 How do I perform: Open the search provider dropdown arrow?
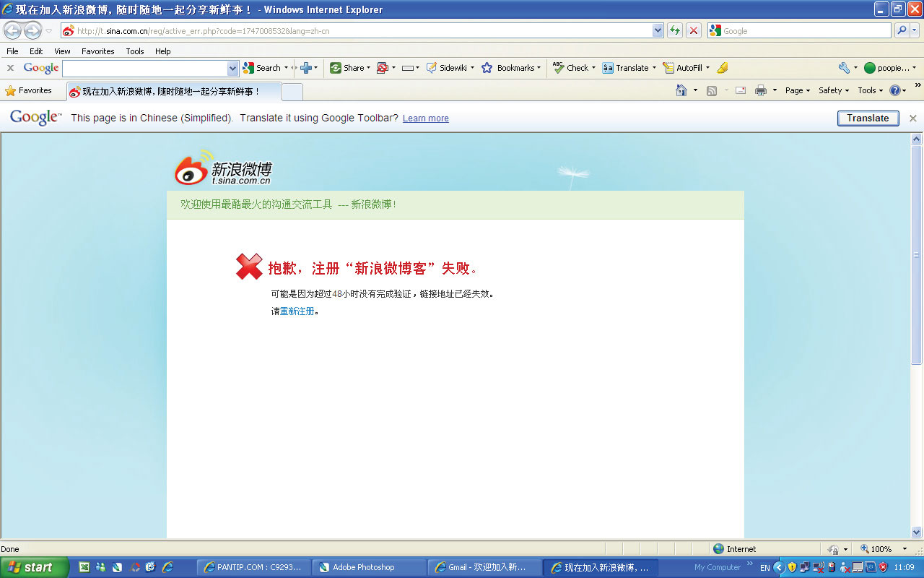coord(915,30)
